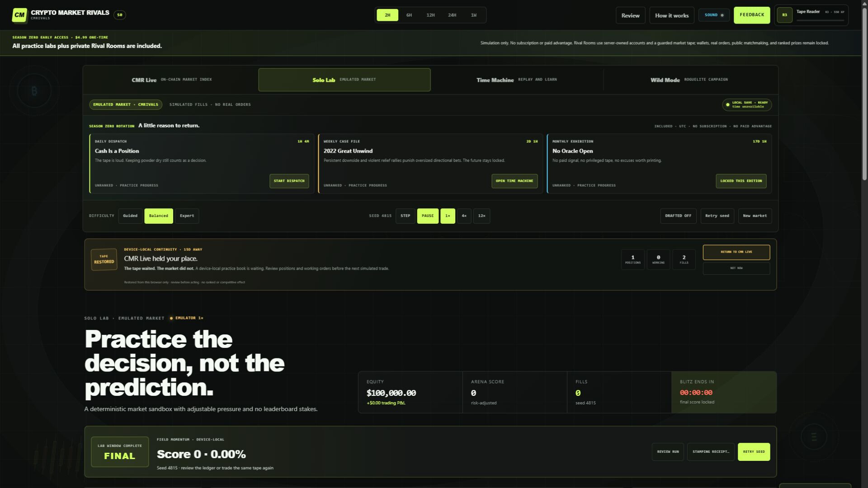Click the Locked This Edition button
The image size is (868, 488).
(741, 181)
